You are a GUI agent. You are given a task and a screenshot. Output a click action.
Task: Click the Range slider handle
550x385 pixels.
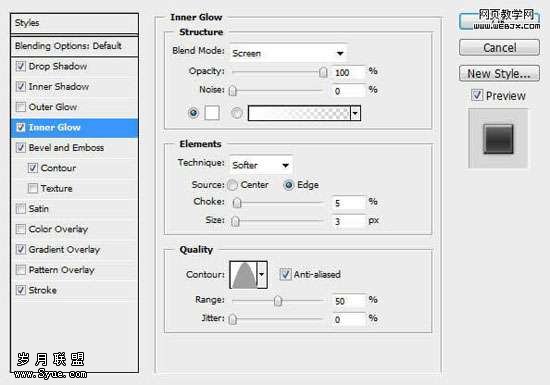tap(278, 301)
